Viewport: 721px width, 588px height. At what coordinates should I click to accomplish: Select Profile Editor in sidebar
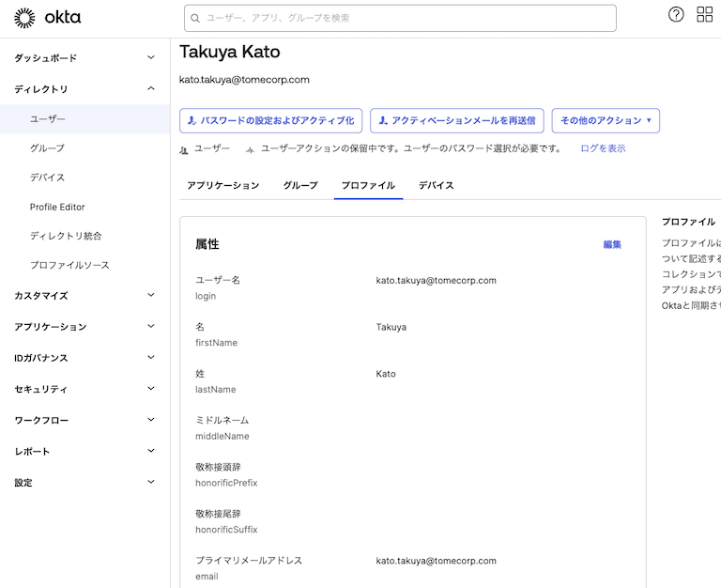[x=57, y=207]
